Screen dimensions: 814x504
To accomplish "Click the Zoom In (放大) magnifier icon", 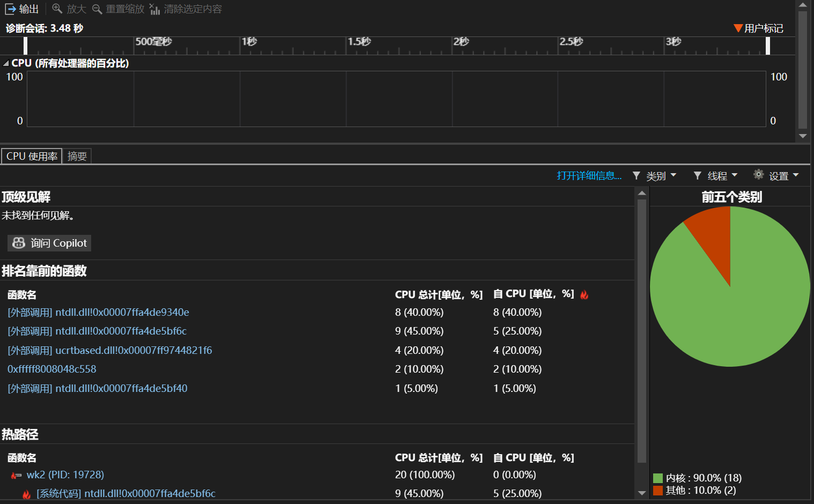I will tap(57, 9).
